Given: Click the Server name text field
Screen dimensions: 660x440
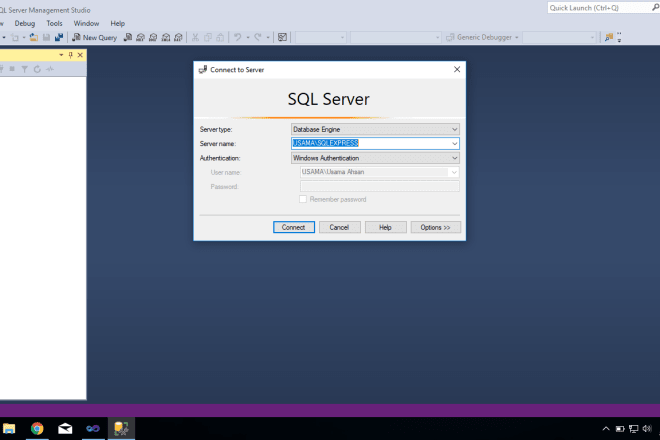Looking at the screenshot, I should (370, 144).
